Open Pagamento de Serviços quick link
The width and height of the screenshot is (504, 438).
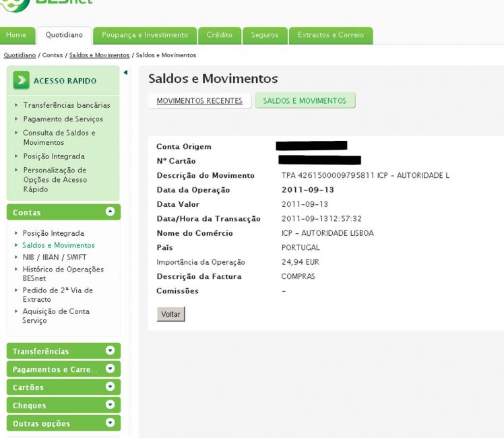pos(63,119)
